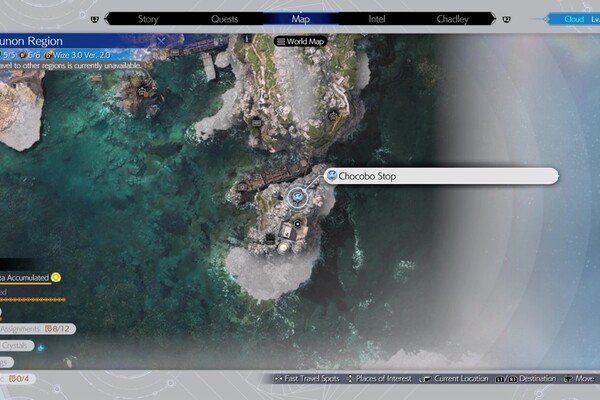Viewport: 600px width, 400px height.
Task: Open the 0/4 progress entry
Action: point(18,379)
